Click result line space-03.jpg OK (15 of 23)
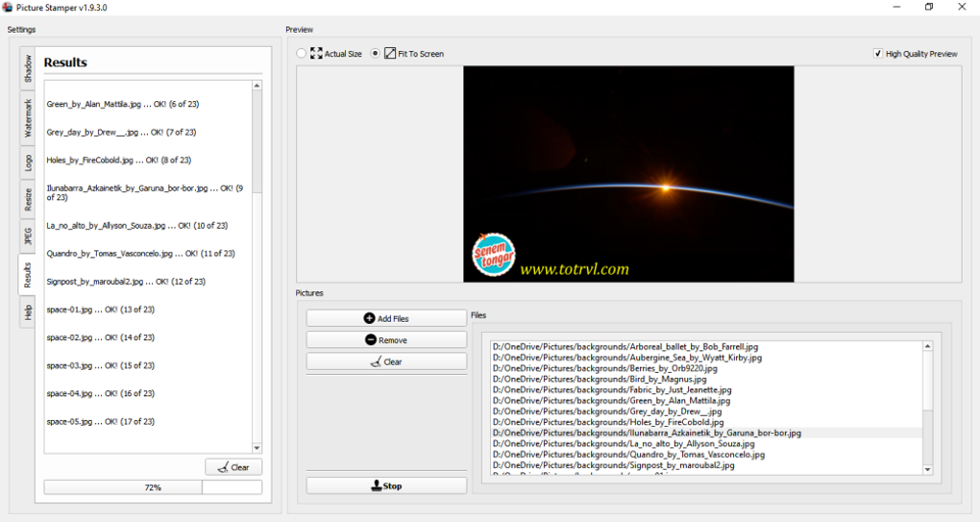The height and width of the screenshot is (522, 980). pos(101,365)
